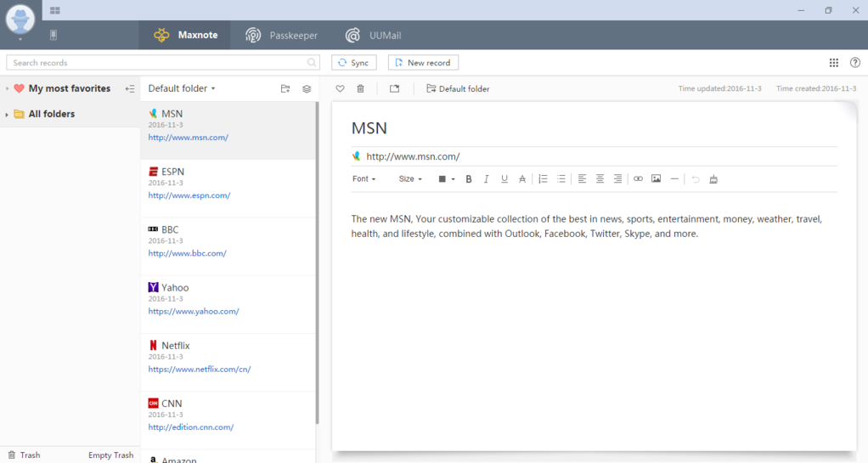Open the Default folder dropdown in list header
Screen dimensions: 868x463
click(x=182, y=88)
